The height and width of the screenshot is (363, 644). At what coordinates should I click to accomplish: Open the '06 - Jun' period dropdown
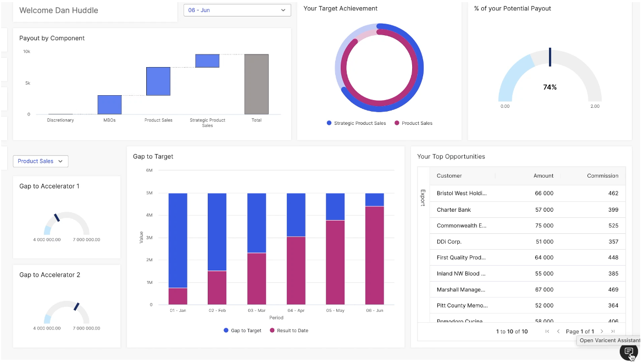[237, 10]
